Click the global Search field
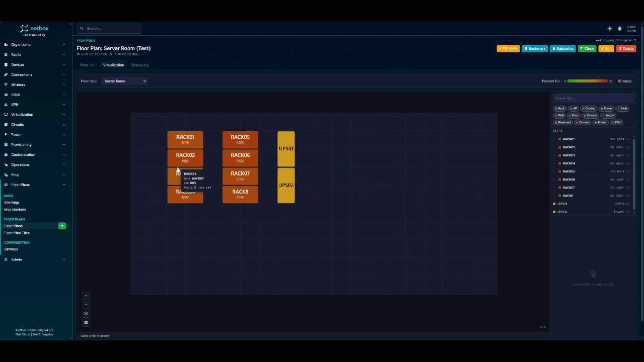Screen dimensions: 644x362 pos(110,29)
